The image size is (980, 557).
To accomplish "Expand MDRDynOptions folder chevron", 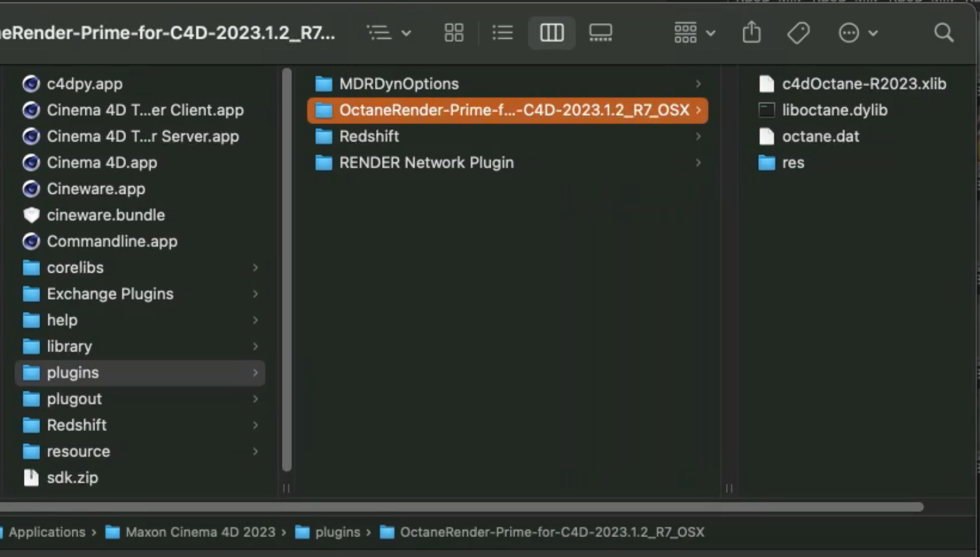I will pos(698,83).
